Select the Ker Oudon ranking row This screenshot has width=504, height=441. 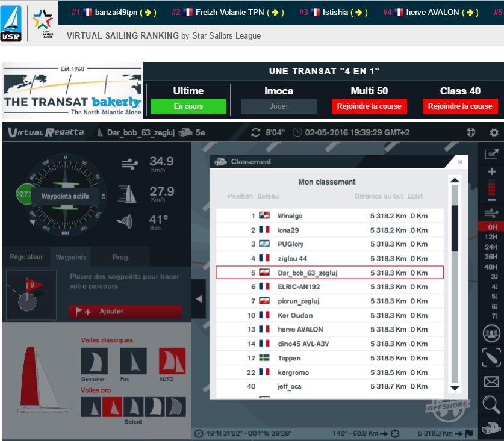coord(330,315)
